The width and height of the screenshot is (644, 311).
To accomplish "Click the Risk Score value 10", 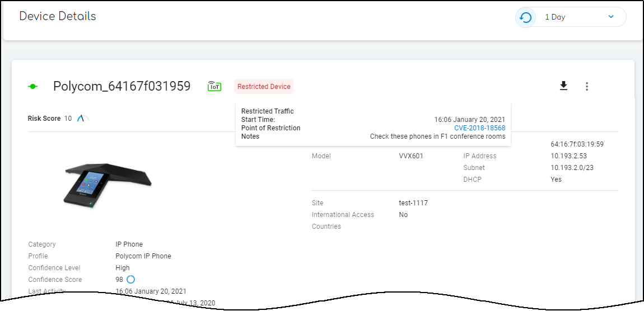I will [68, 119].
